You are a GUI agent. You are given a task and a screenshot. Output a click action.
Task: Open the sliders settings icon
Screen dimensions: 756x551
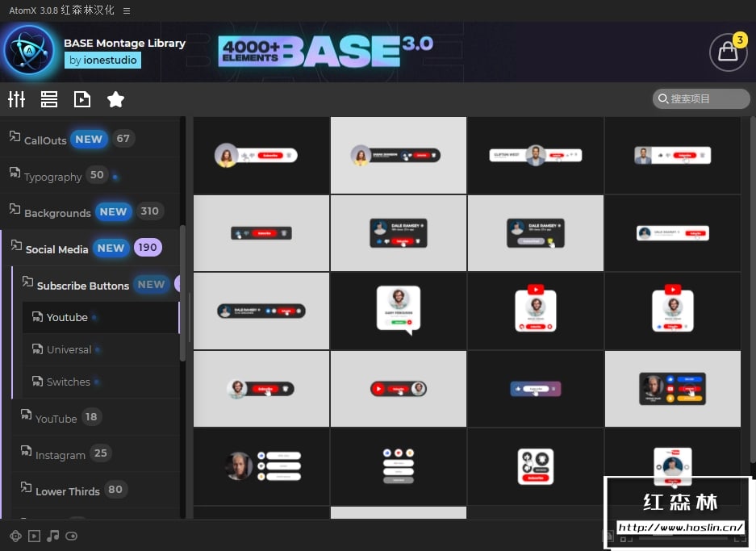pyautogui.click(x=16, y=99)
